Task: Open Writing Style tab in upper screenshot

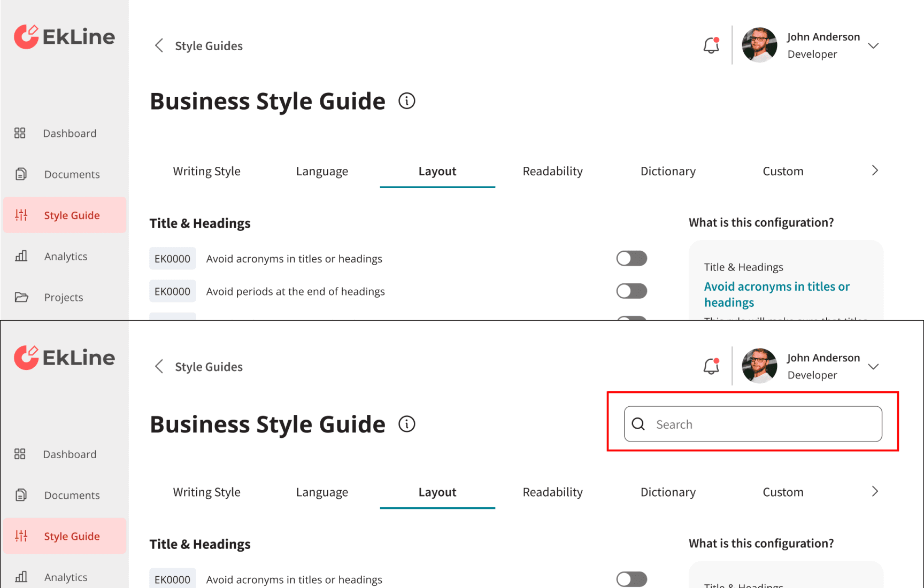Action: coord(207,171)
